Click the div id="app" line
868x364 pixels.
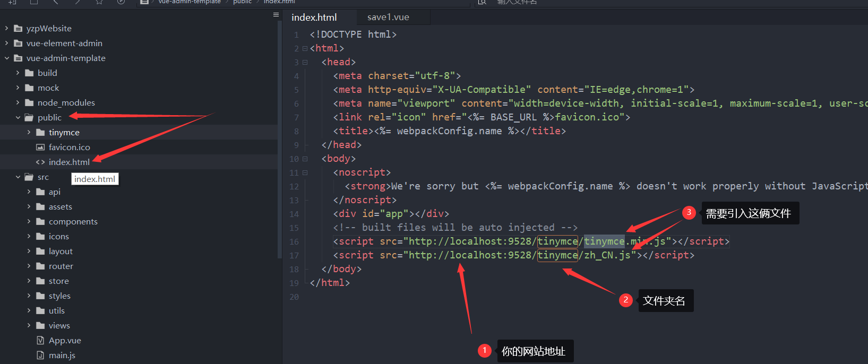click(x=391, y=214)
